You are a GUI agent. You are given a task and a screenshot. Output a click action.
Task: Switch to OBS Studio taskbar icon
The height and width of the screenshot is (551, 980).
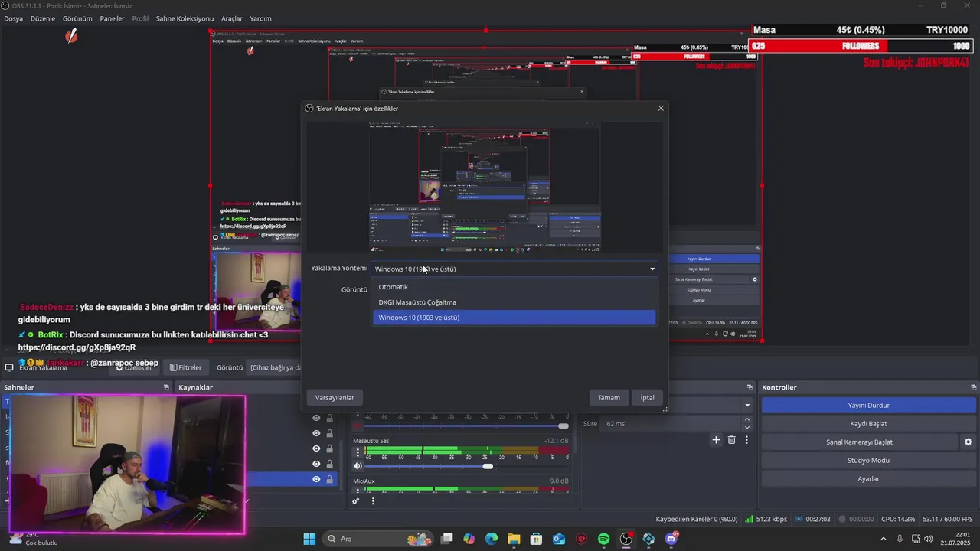626,539
